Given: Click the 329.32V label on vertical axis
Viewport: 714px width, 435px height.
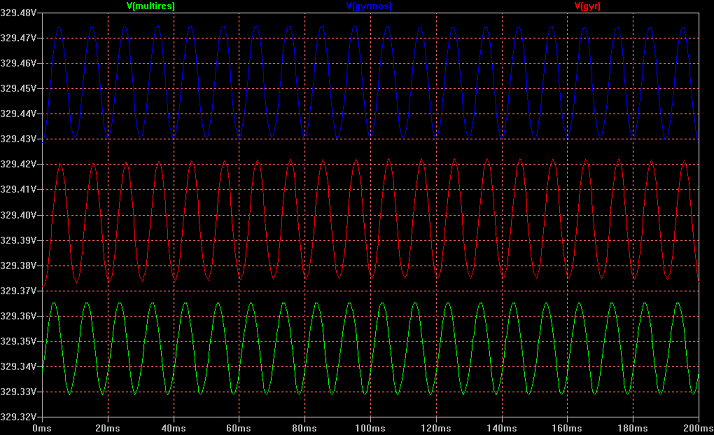Looking at the screenshot, I should (19, 417).
